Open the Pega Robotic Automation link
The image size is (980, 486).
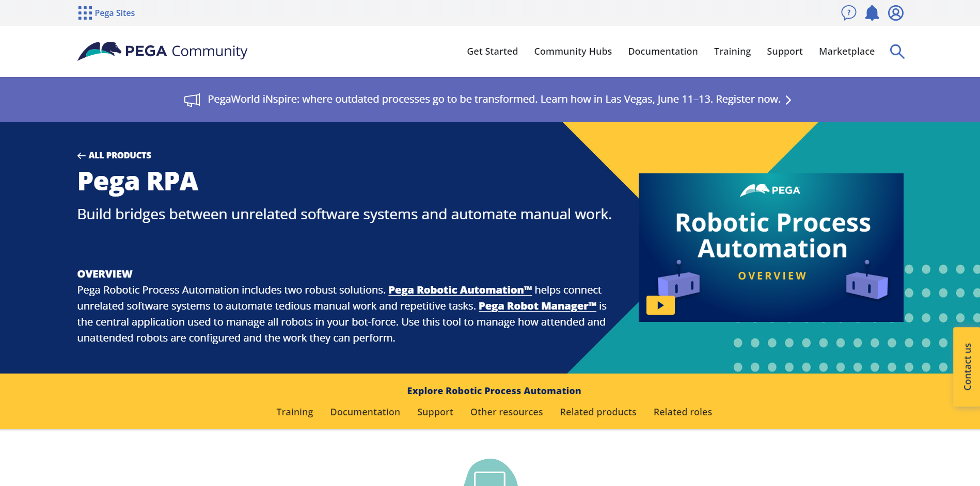click(460, 290)
